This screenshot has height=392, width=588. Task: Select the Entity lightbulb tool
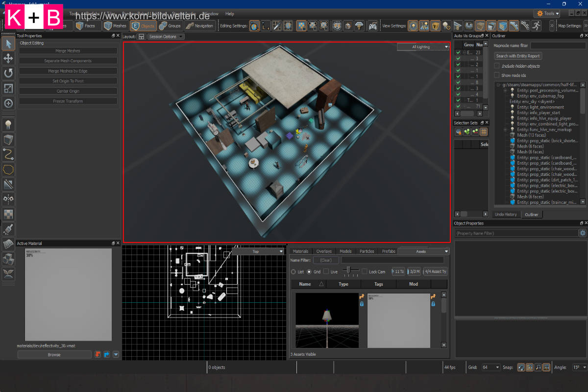point(8,124)
